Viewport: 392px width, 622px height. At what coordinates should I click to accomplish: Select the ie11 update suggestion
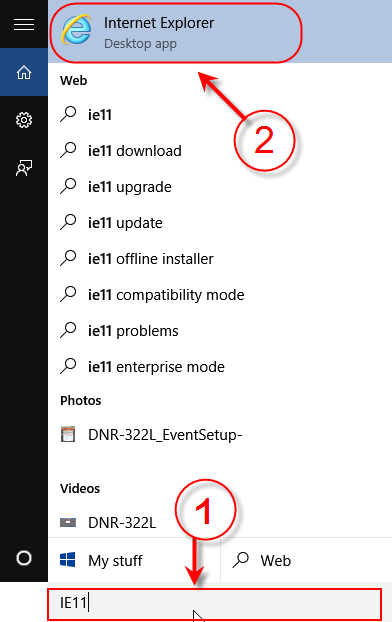(x=220, y=223)
